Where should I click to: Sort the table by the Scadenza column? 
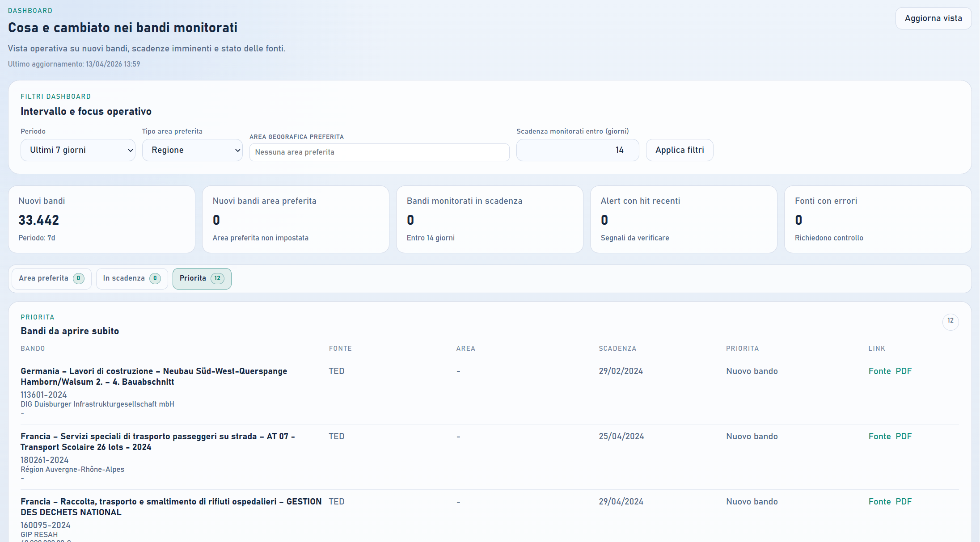point(617,348)
